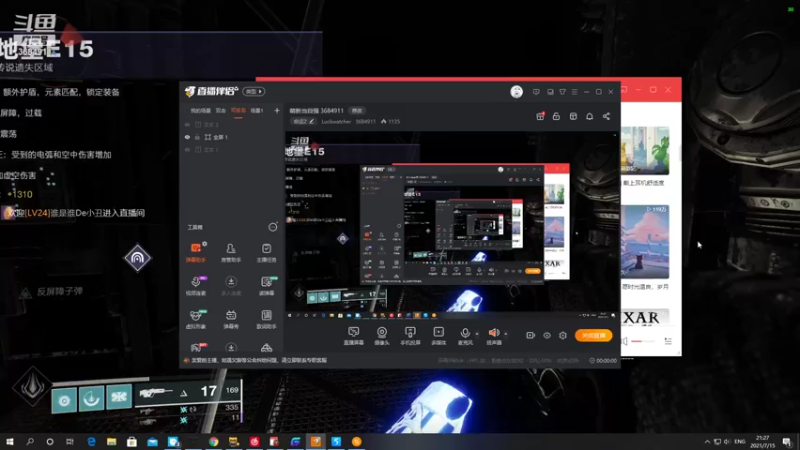This screenshot has height=450, width=800.
Task: Open Chrome from taskbar
Action: click(x=213, y=442)
